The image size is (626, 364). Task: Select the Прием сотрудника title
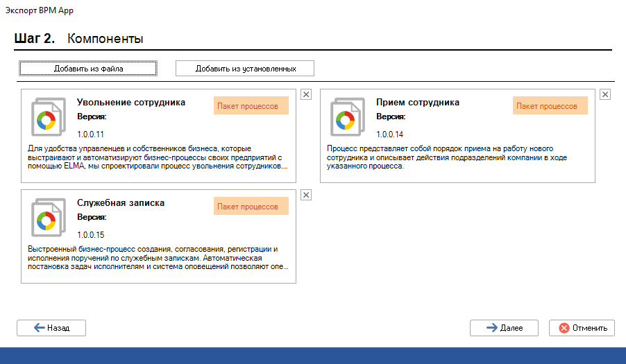tap(418, 102)
